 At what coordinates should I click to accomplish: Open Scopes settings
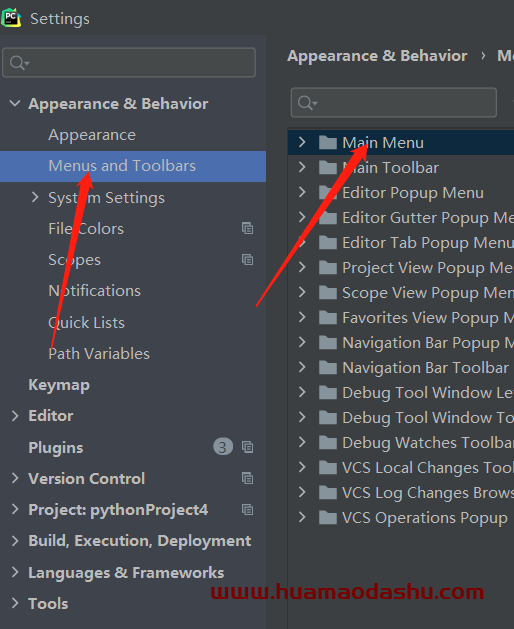point(74,260)
